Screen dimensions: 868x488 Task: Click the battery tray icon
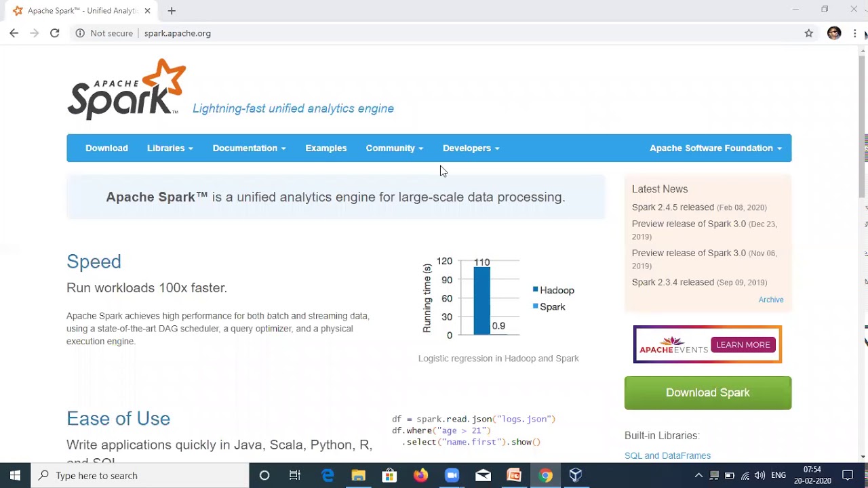(730, 475)
